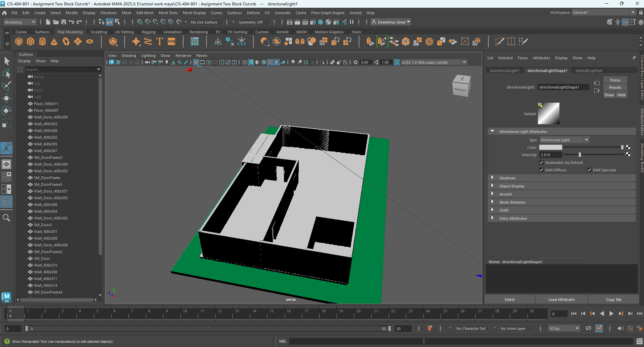This screenshot has width=644, height=347.
Task: Create a polygon cube from the shelf
Action: (x=31, y=41)
